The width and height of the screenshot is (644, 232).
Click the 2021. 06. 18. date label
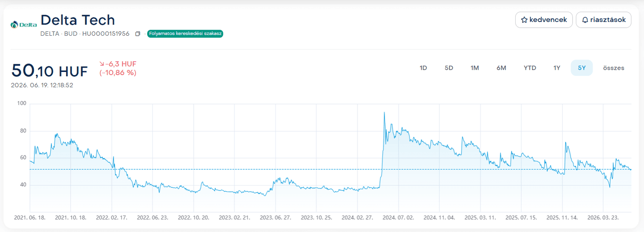30,218
